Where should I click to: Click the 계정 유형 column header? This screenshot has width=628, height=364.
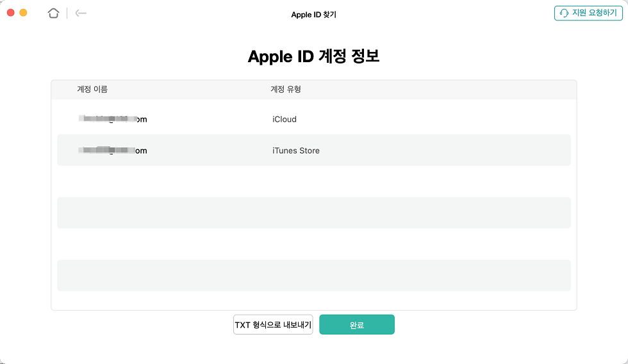(x=286, y=89)
